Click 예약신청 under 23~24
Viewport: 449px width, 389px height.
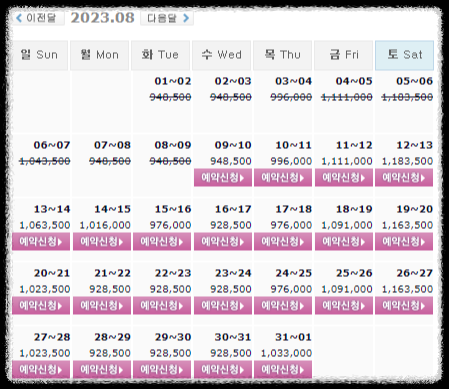(x=223, y=305)
